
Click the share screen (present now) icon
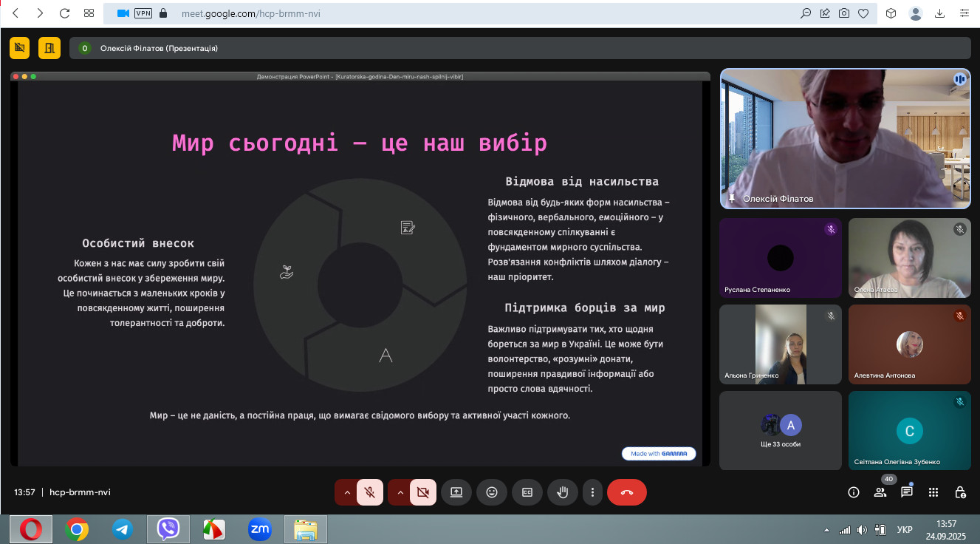click(x=456, y=492)
